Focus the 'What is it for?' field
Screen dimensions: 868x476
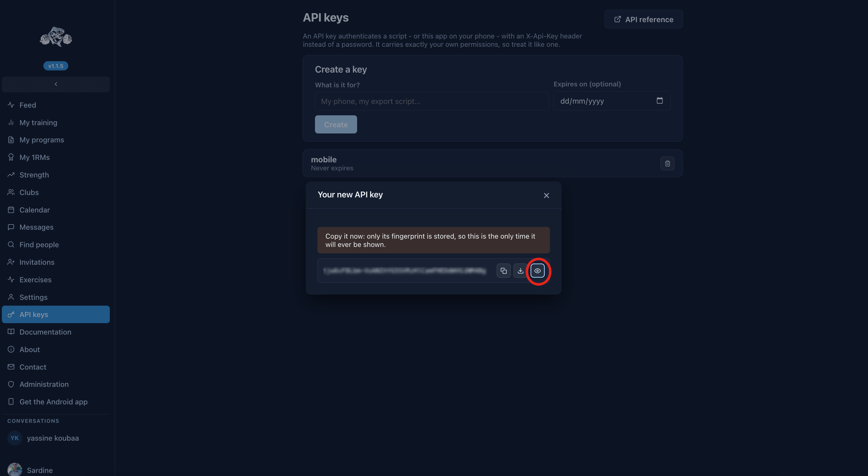(432, 101)
